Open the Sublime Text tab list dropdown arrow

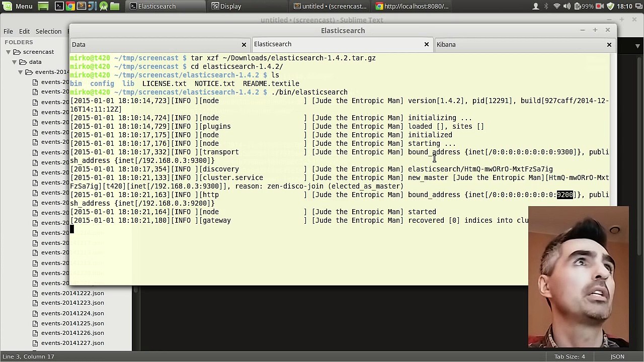(x=637, y=46)
